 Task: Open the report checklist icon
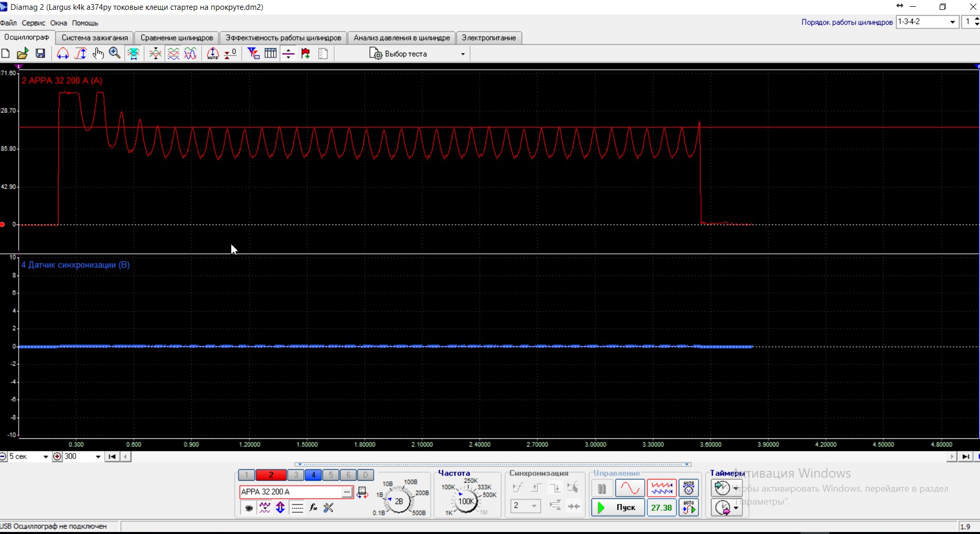tap(323, 54)
